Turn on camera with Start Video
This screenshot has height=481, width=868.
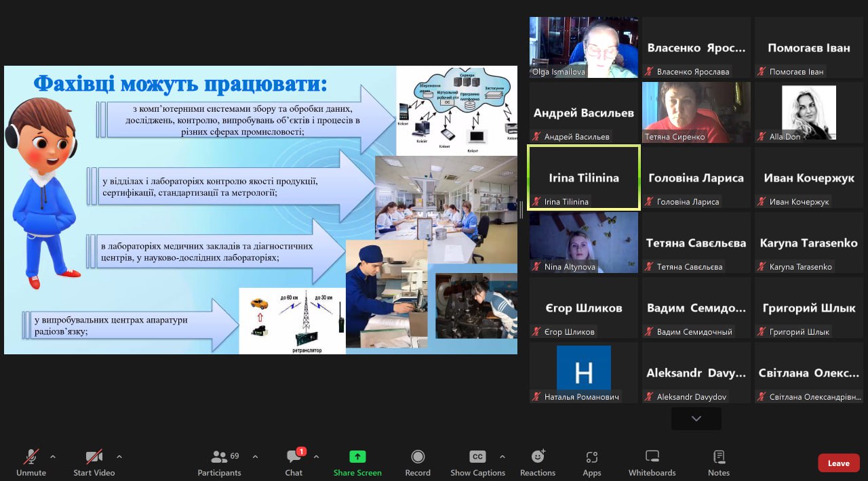point(94,463)
